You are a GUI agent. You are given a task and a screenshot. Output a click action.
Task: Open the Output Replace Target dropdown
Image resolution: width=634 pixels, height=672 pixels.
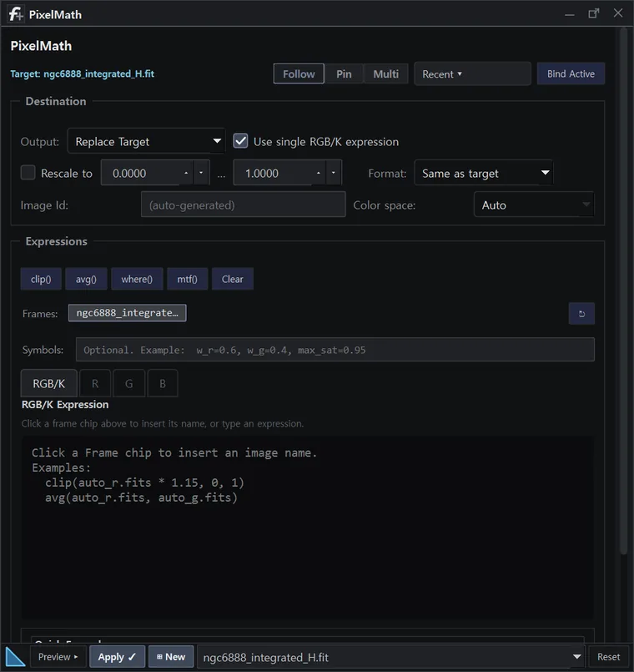click(x=146, y=141)
